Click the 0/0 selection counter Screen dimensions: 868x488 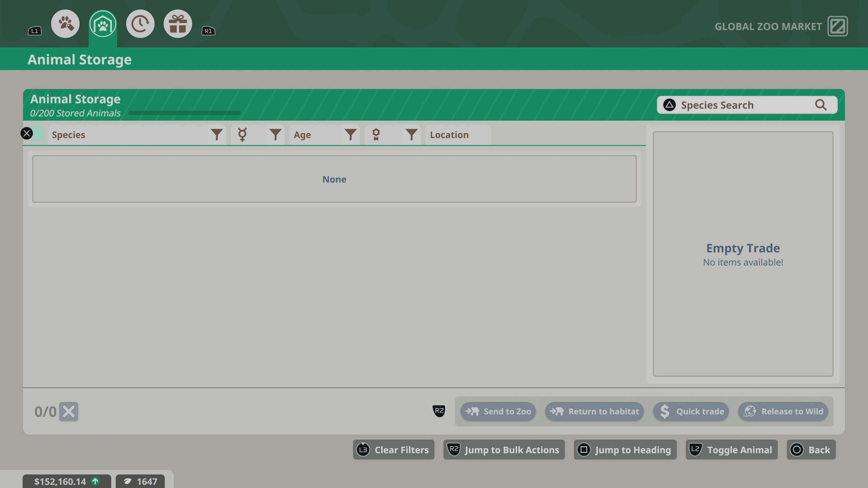45,412
